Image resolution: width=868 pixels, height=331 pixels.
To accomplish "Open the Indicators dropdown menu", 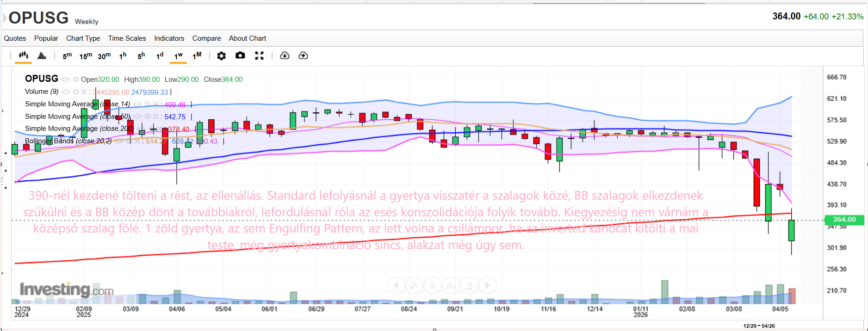I will click(169, 38).
